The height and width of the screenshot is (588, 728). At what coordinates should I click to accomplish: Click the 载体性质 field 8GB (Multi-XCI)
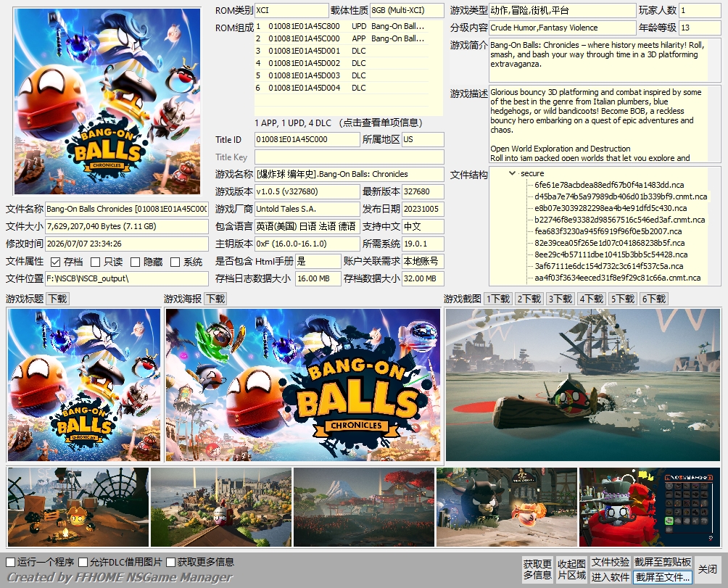click(407, 10)
